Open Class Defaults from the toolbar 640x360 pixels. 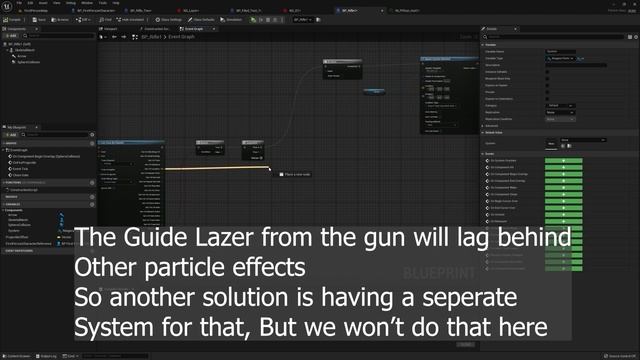pos(201,20)
